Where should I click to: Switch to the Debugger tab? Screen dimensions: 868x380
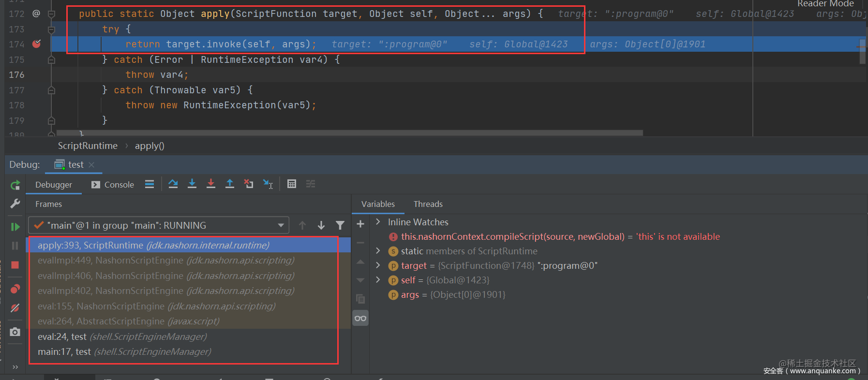point(53,185)
